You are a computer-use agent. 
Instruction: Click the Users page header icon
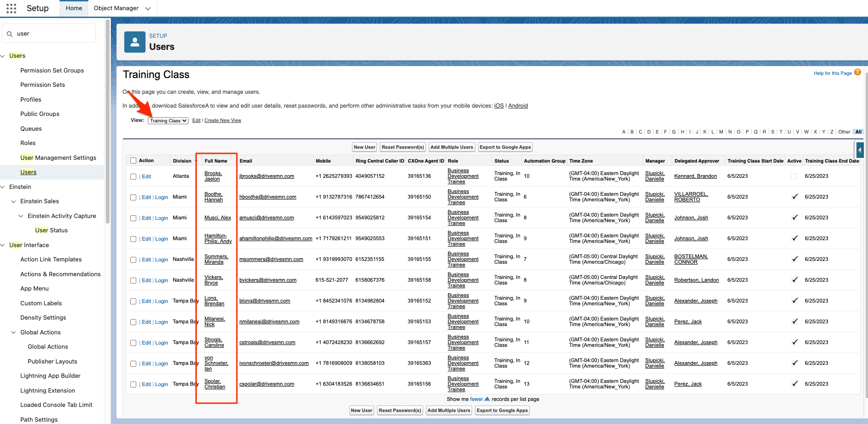[x=135, y=42]
